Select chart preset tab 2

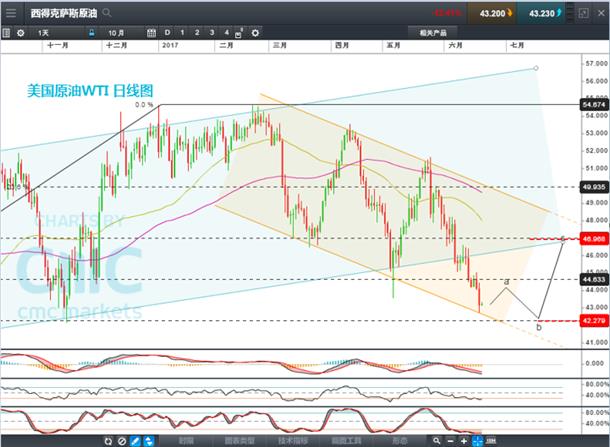point(197,33)
